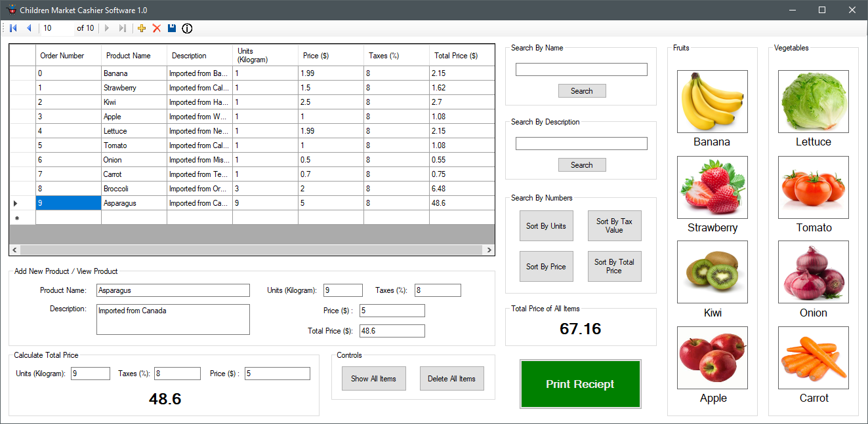Click the Onion row price 0.5
This screenshot has height=424, width=868.
pos(331,160)
